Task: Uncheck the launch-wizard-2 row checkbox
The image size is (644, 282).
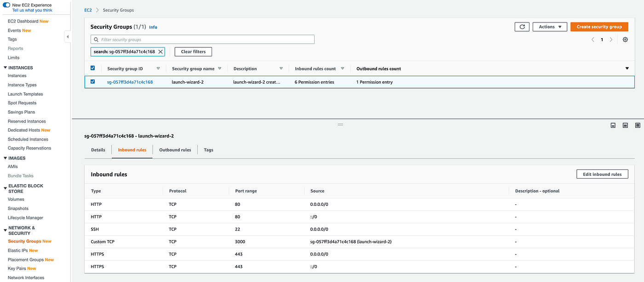Action: pyautogui.click(x=93, y=82)
